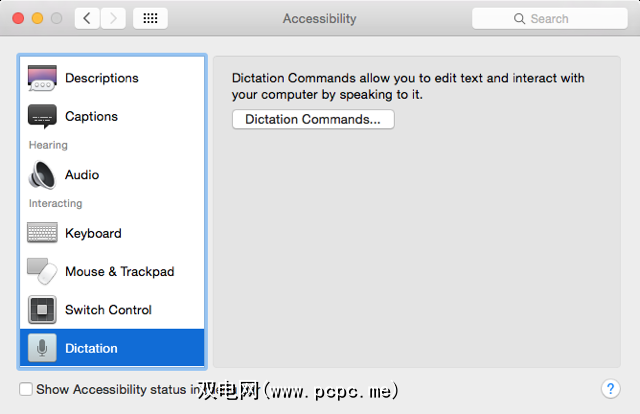Click the Dictation microphone icon
The image size is (640, 414).
(x=42, y=348)
